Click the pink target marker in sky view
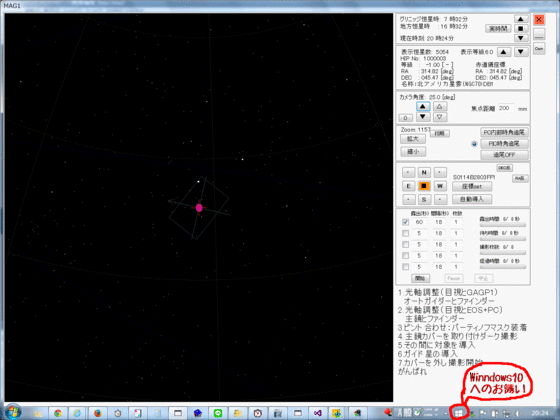 click(x=199, y=208)
